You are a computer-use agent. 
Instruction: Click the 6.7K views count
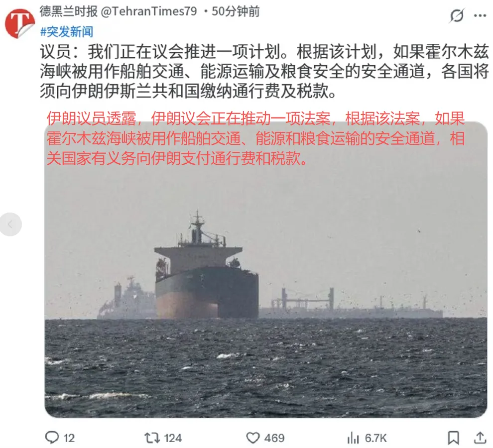pos(375,438)
